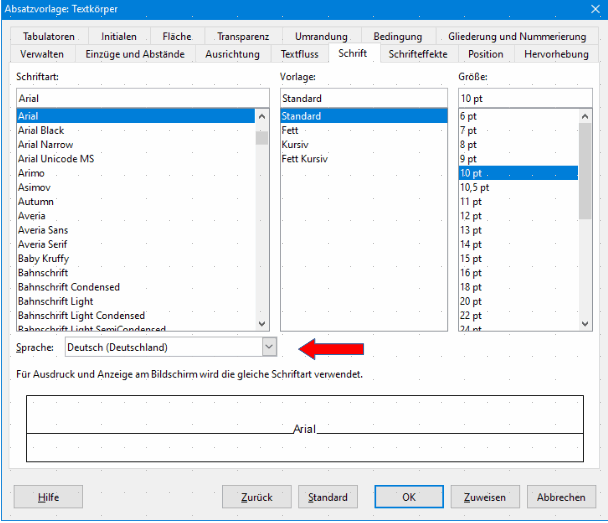Viewport: 608px width, 523px height.
Task: Select Fett Kursiv style
Action: pyautogui.click(x=364, y=159)
